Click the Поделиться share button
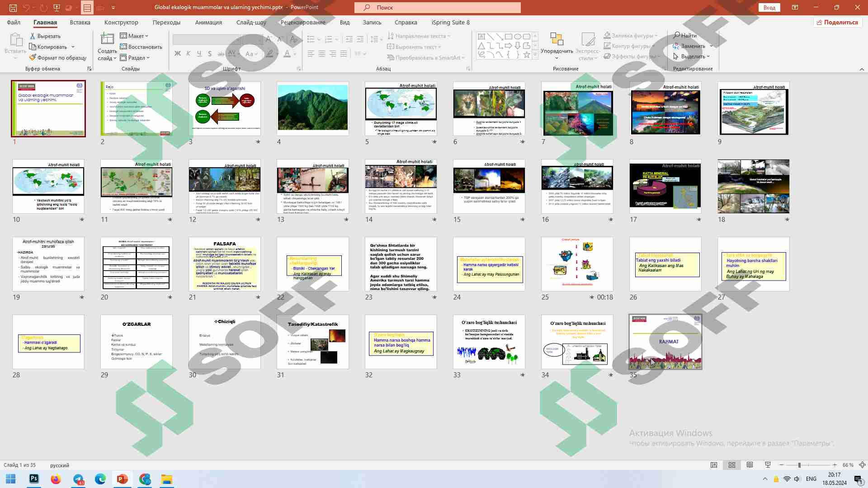This screenshot has height=488, width=868. click(838, 22)
